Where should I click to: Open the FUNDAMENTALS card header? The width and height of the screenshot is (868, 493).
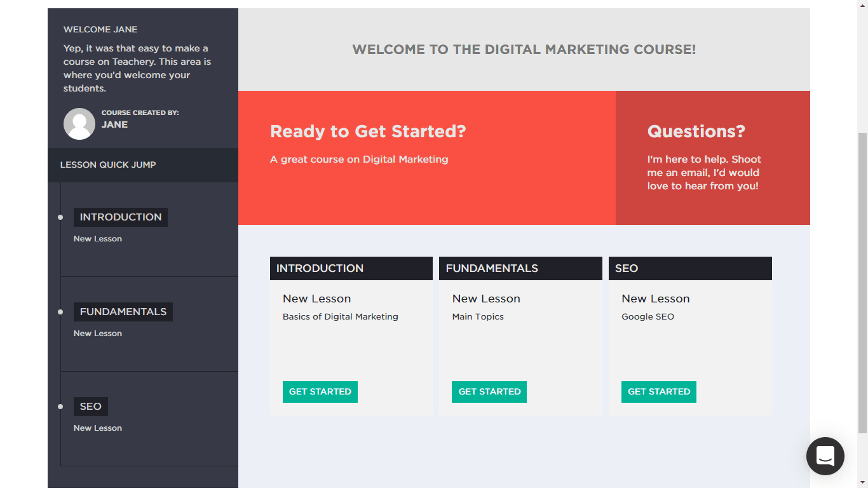pyautogui.click(x=520, y=268)
